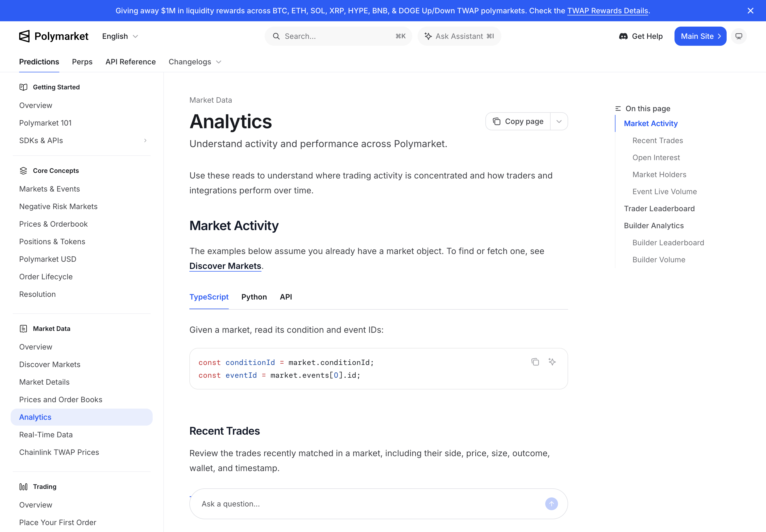Click the Copy page clipboard icon

pos(496,121)
